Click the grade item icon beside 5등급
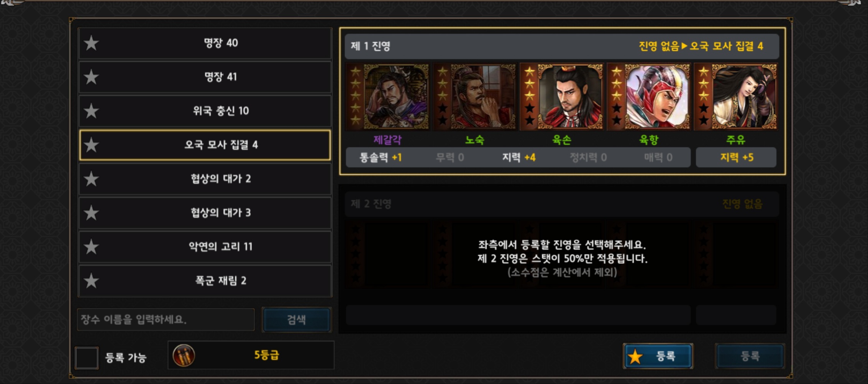Image resolution: width=868 pixels, height=384 pixels. point(184,356)
